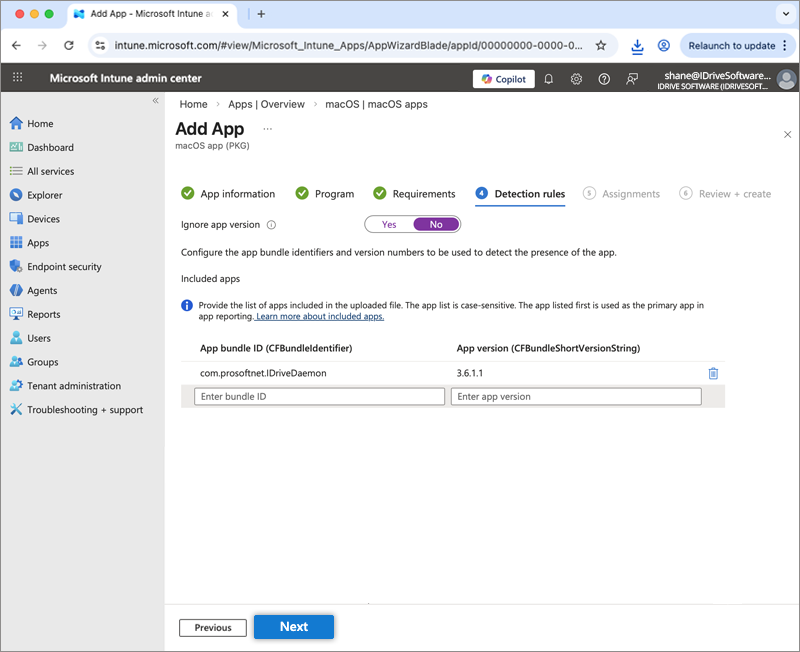Open the Copilot button

tap(503, 79)
